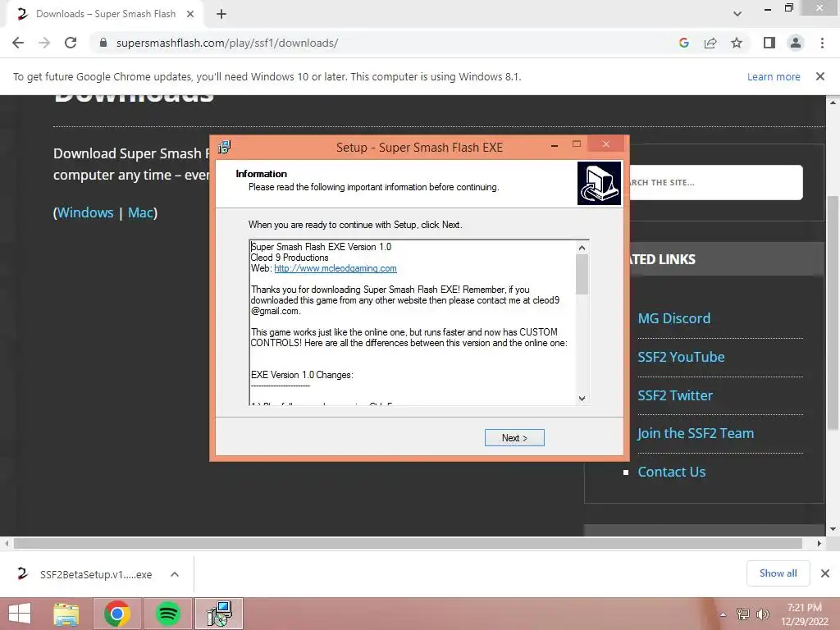
Task: Dismiss the Chrome update notification bar
Action: [820, 76]
